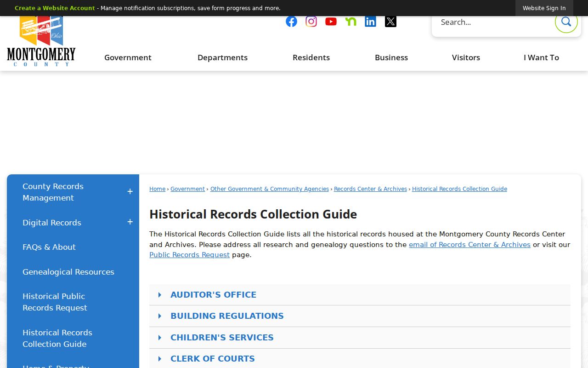Open the X (Twitter) social icon
The width and height of the screenshot is (588, 368).
point(390,22)
